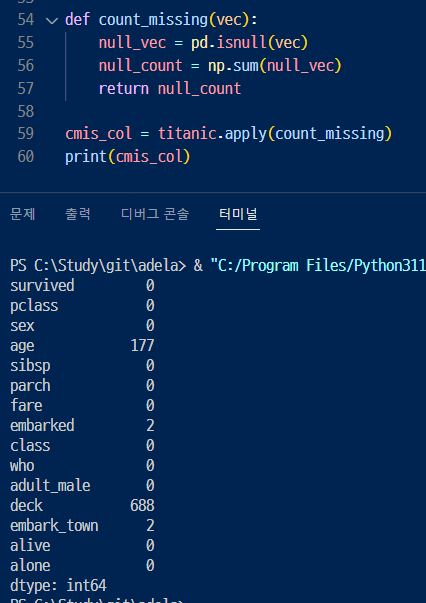The width and height of the screenshot is (426, 603).
Task: Place cursor on count_missing function name definition
Action: [x=153, y=20]
